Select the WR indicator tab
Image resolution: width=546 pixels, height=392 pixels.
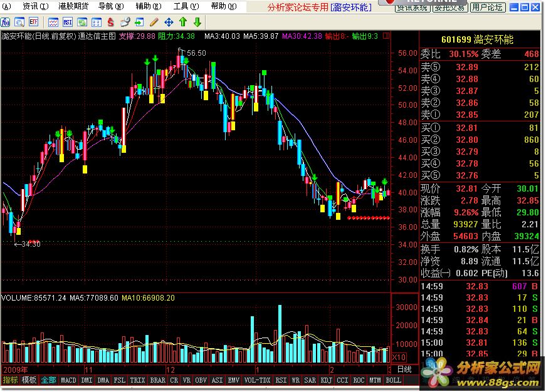[296, 380]
